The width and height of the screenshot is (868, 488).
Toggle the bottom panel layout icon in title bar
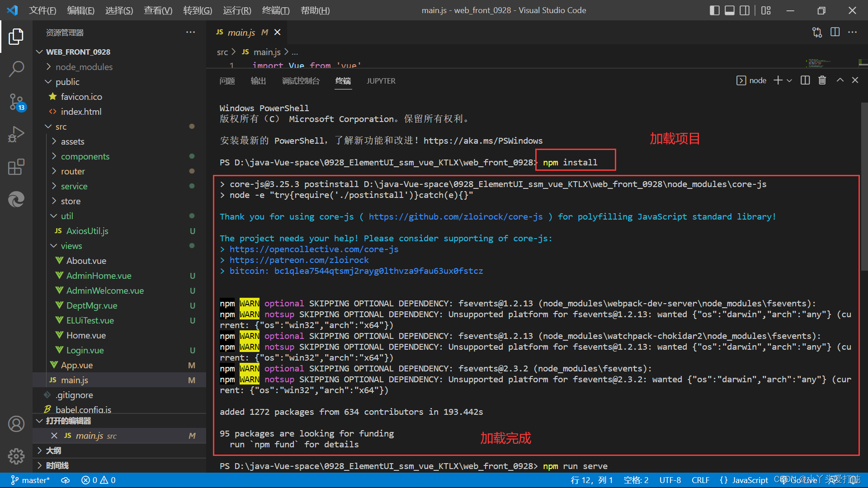(x=730, y=10)
